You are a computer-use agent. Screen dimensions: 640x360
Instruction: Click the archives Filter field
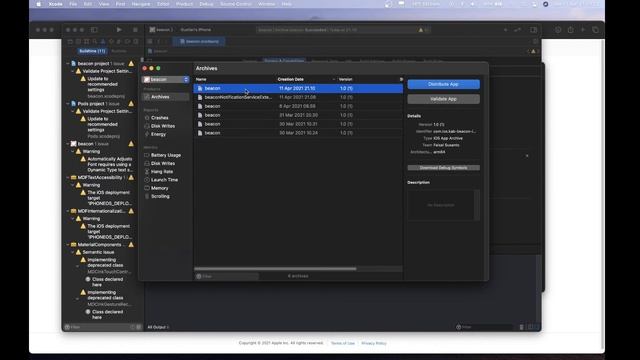[227, 276]
